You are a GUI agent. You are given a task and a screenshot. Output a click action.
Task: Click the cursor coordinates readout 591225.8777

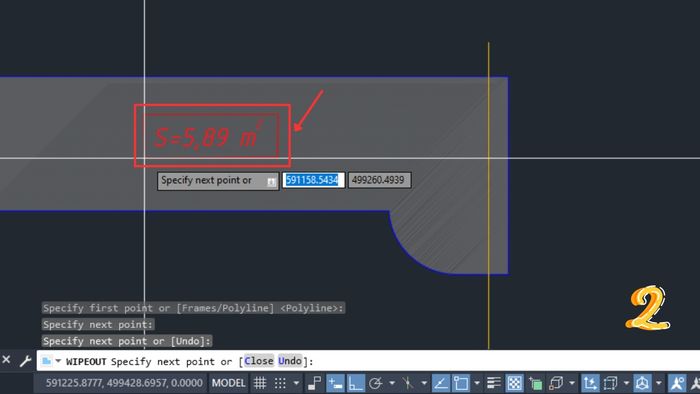pos(124,383)
